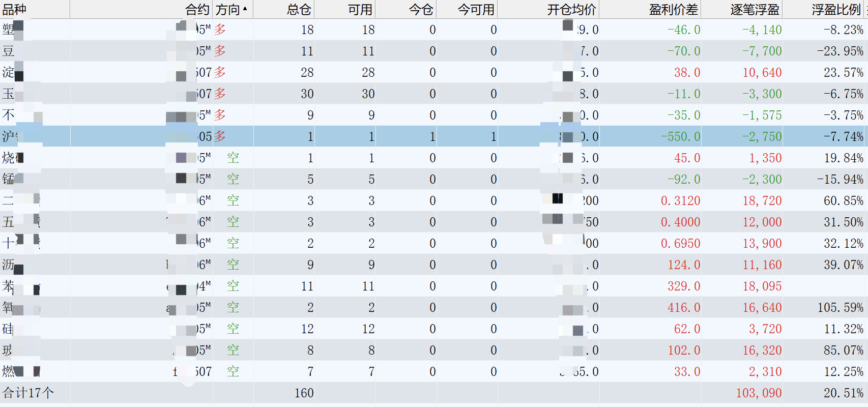
Task: Select the row showing 105.59% profit ratio
Action: click(840, 308)
